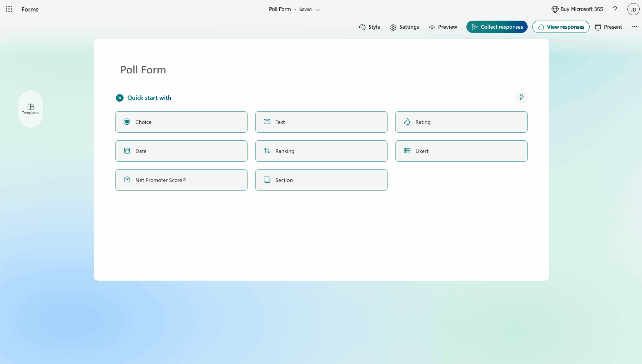Click the Poll Form title text
The image size is (642, 364).
click(x=143, y=70)
